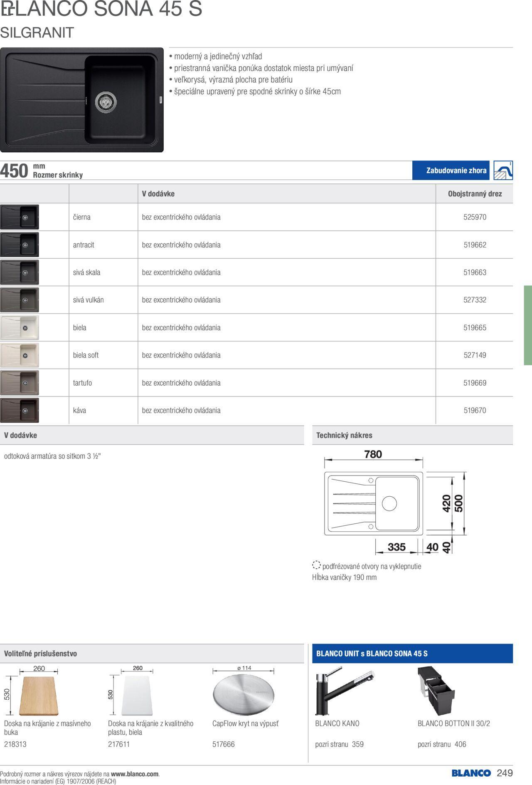Choose the káva sink color swatch
532x785 pixels.
(20, 411)
